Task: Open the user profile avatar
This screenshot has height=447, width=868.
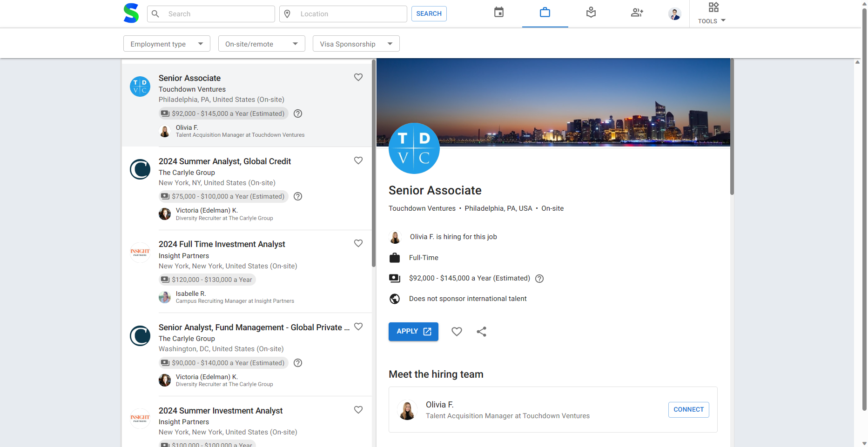Action: click(675, 14)
